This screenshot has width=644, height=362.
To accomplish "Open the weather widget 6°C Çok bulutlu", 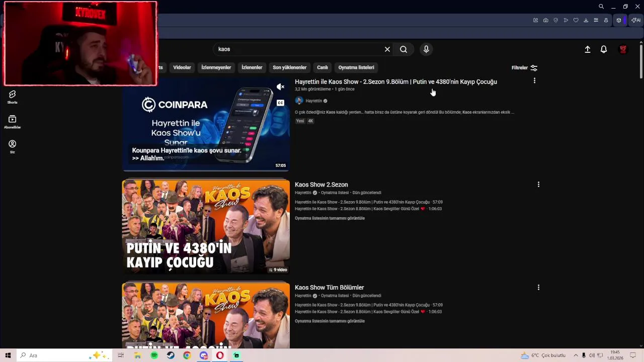I will (x=543, y=355).
